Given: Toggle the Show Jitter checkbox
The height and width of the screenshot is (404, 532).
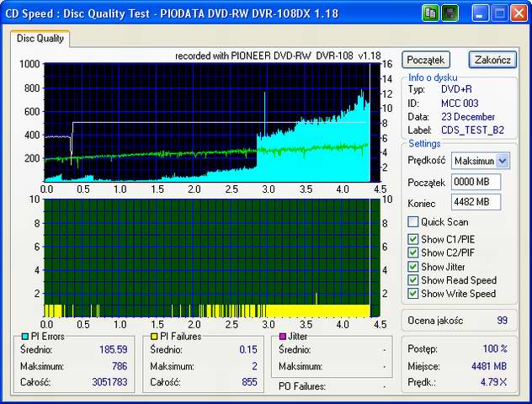Looking at the screenshot, I should click(x=413, y=267).
